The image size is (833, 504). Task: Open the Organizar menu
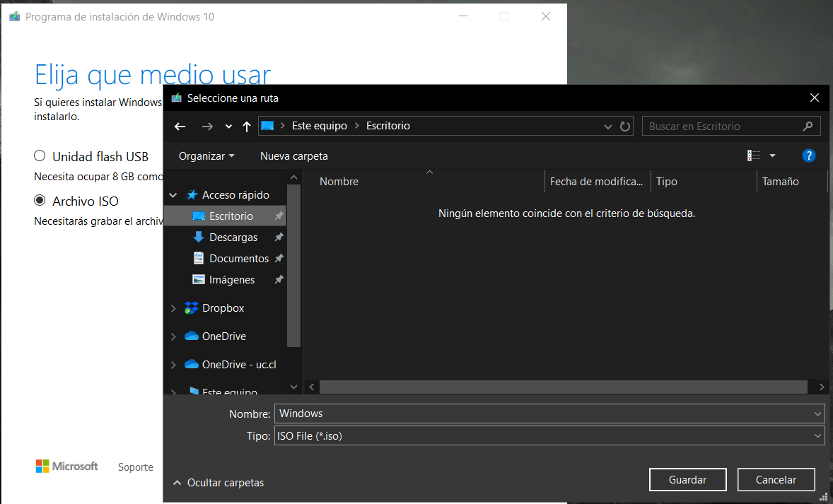(x=206, y=156)
